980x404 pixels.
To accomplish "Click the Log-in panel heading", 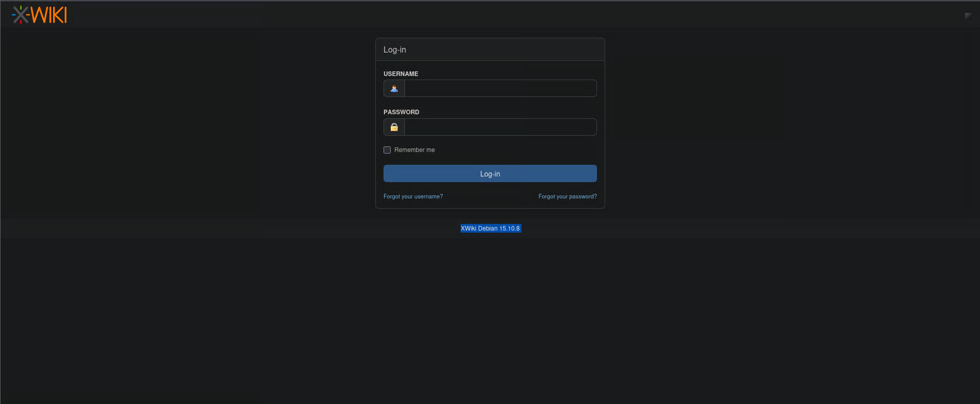I will point(395,49).
